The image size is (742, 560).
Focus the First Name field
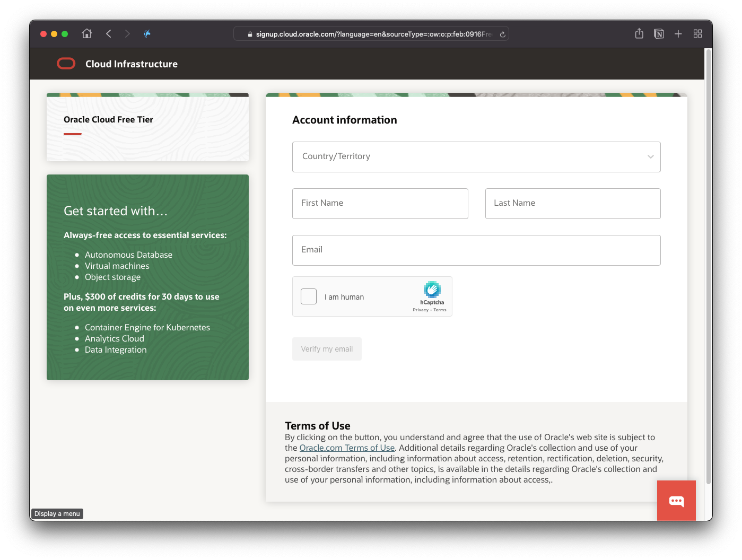point(380,204)
